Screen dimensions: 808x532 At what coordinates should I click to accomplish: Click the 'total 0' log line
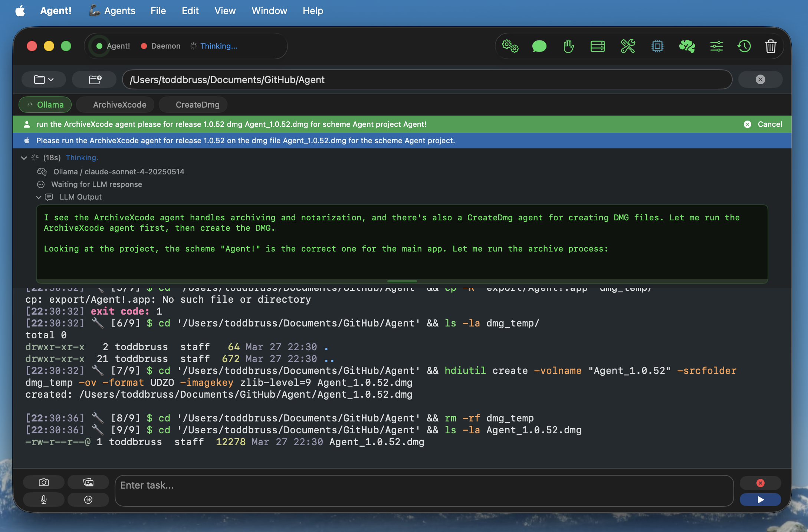pyautogui.click(x=46, y=335)
